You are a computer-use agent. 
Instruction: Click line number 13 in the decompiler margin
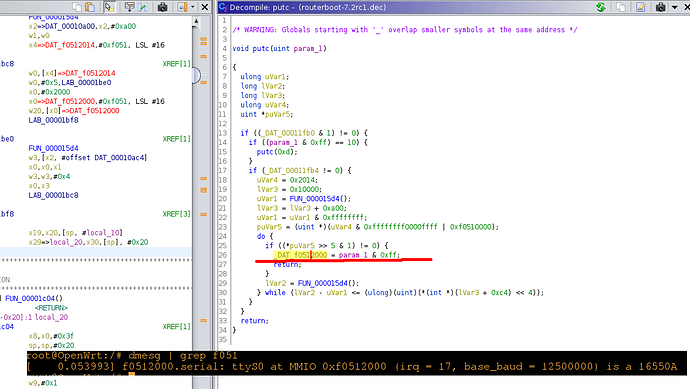click(223, 133)
